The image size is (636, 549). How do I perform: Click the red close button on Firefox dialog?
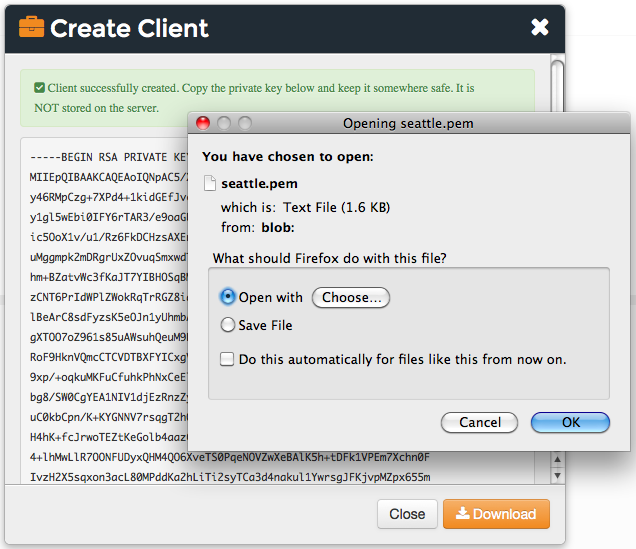tap(203, 123)
